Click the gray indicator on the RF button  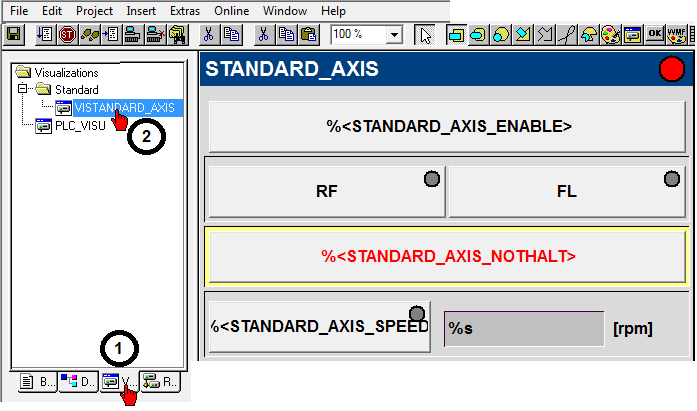pyautogui.click(x=432, y=179)
